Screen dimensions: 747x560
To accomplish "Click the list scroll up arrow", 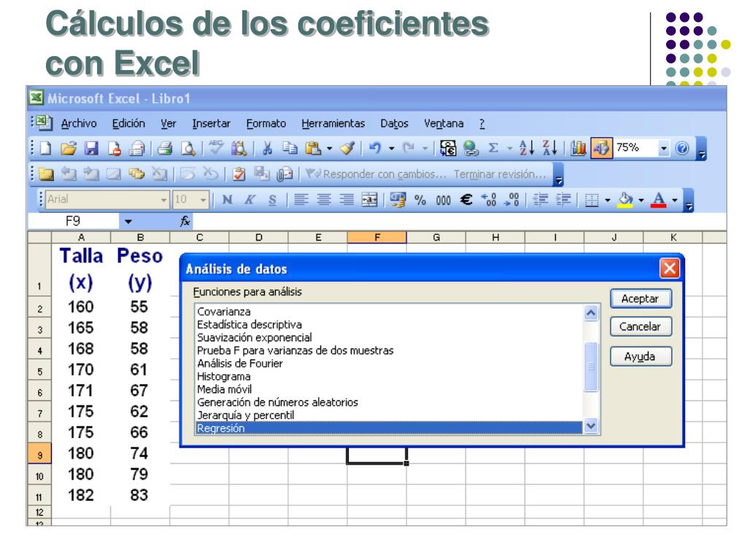I will coord(591,314).
